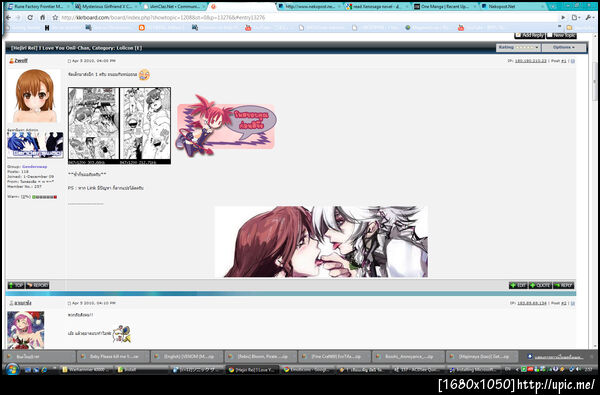
Task: Click the Add Reply button
Action: pos(530,35)
